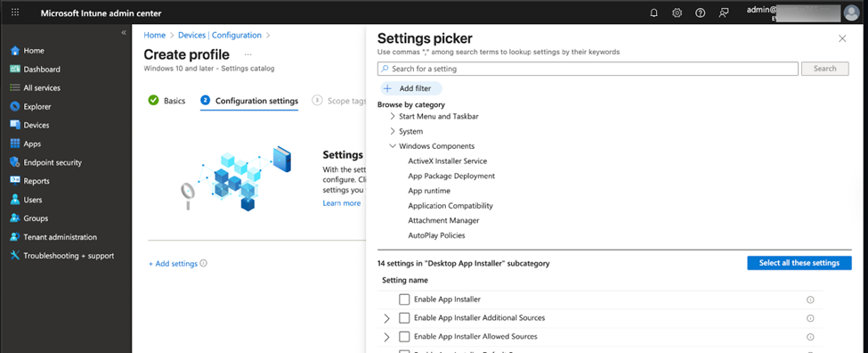Focus the Search for a setting field
868x353 pixels.
[x=588, y=69]
